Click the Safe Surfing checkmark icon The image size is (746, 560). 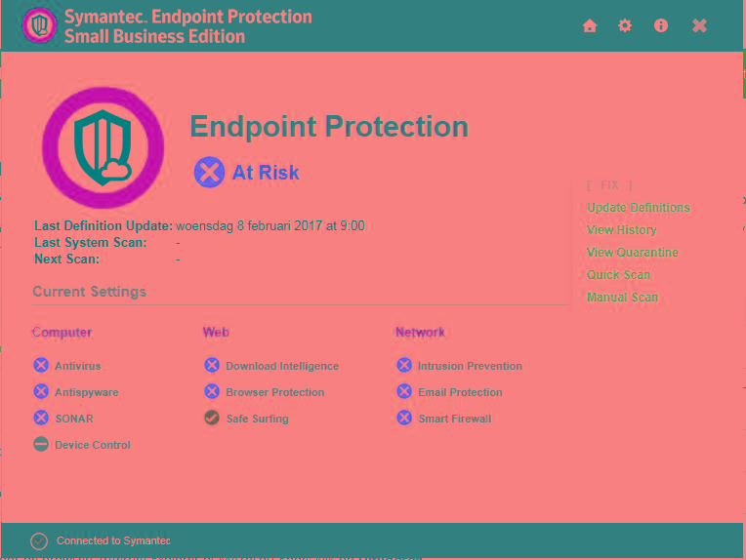[212, 419]
